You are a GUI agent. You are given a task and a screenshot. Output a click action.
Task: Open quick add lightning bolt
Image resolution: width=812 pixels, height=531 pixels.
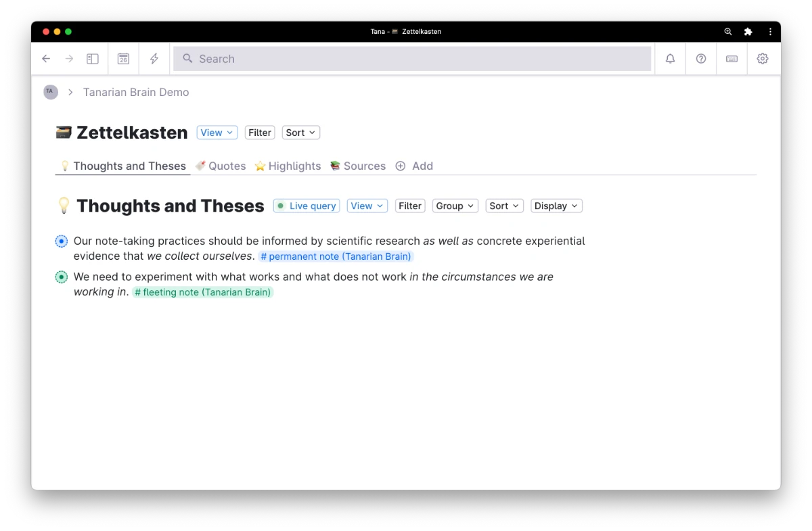click(154, 59)
